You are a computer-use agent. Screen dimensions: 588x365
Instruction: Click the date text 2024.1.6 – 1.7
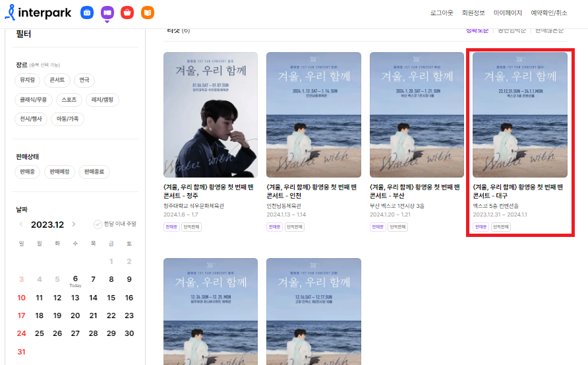(181, 215)
